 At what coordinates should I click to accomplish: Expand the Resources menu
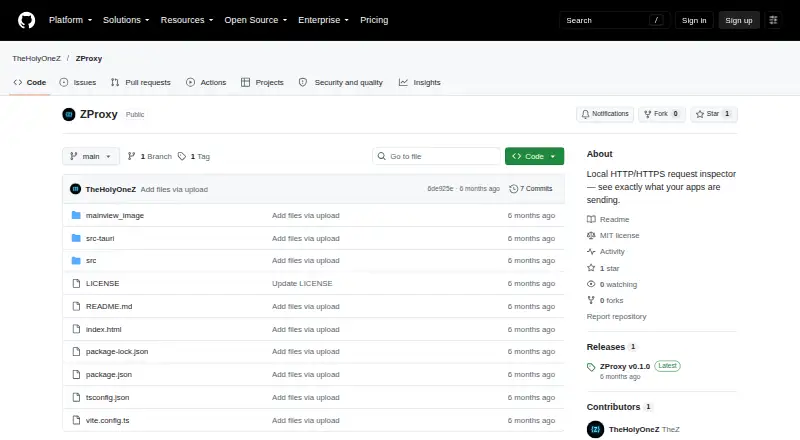pos(187,20)
